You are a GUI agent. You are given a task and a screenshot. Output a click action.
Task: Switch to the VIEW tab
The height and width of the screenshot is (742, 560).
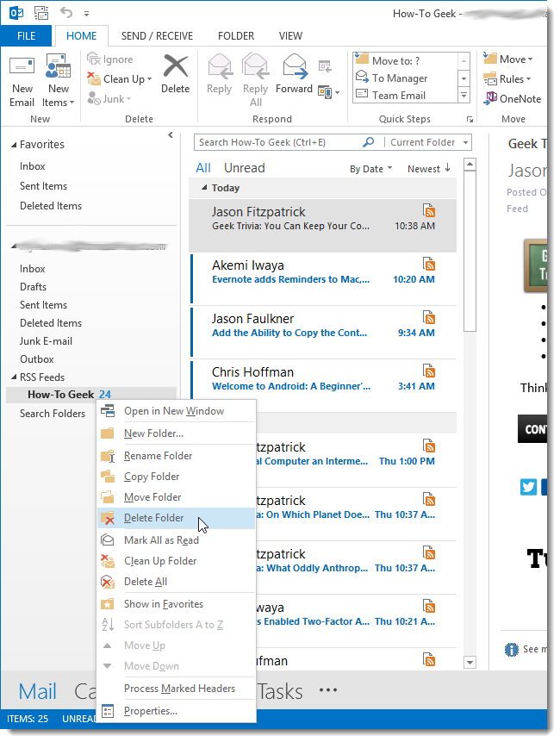pos(290,36)
